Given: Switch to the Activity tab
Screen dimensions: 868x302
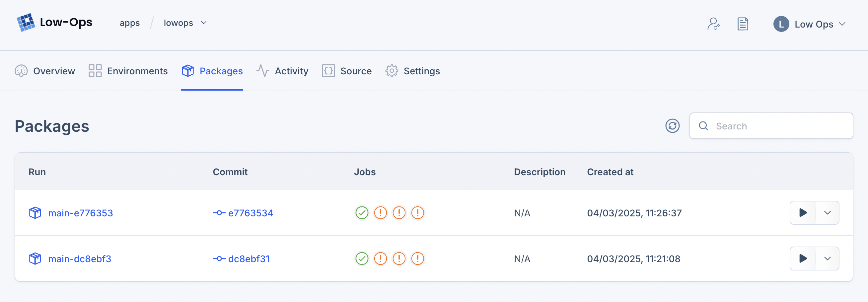Looking at the screenshot, I should (x=282, y=71).
